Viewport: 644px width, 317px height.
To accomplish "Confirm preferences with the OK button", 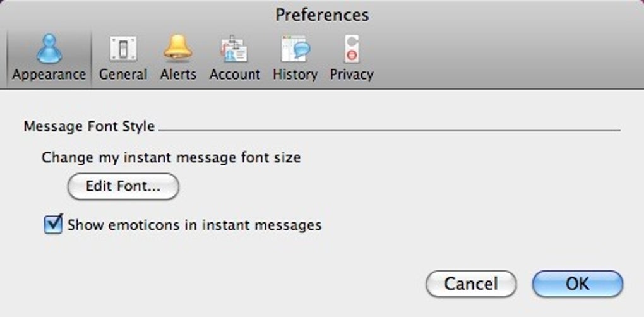I will 577,284.
